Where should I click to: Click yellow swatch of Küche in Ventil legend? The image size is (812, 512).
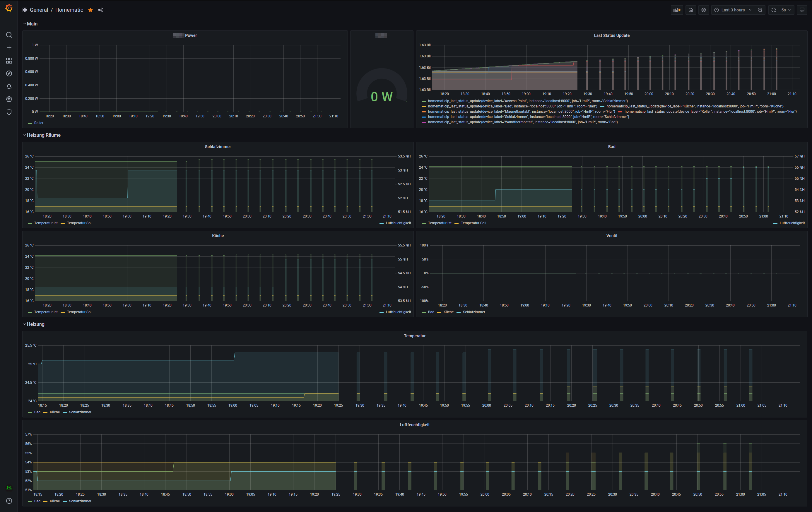pos(439,312)
